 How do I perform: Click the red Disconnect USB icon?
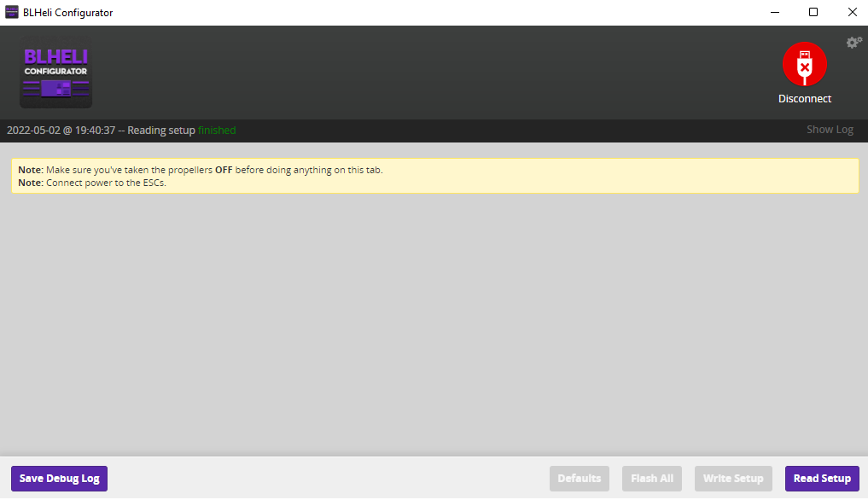tap(804, 64)
